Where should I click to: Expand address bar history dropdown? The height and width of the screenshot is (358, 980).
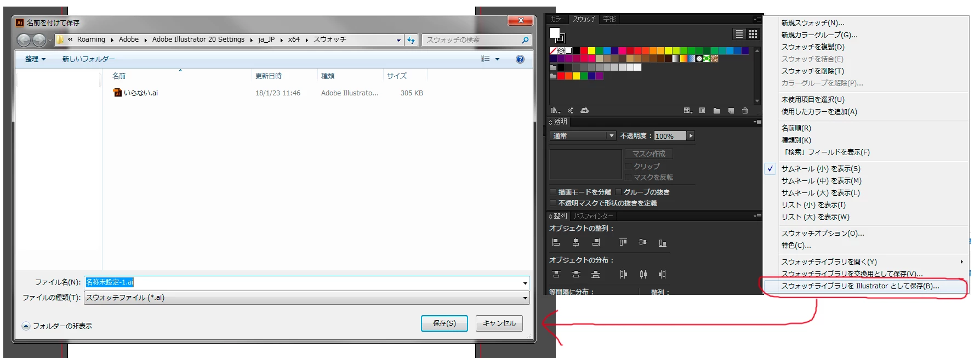pos(398,40)
